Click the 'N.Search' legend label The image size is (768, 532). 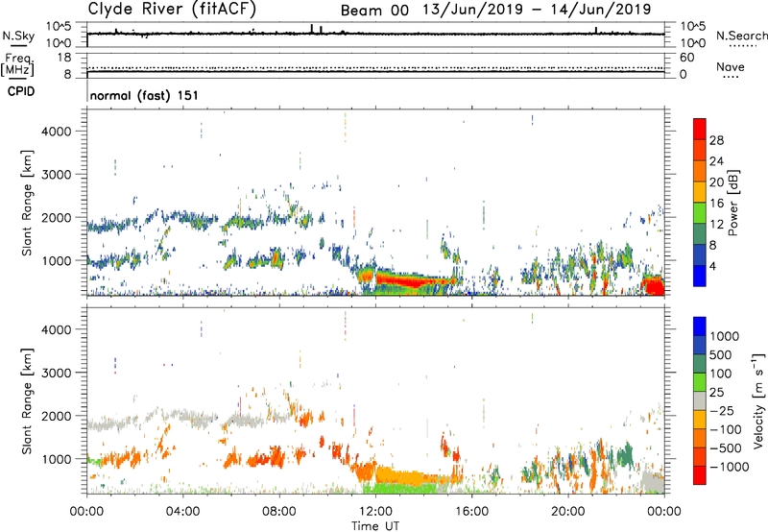(x=742, y=36)
